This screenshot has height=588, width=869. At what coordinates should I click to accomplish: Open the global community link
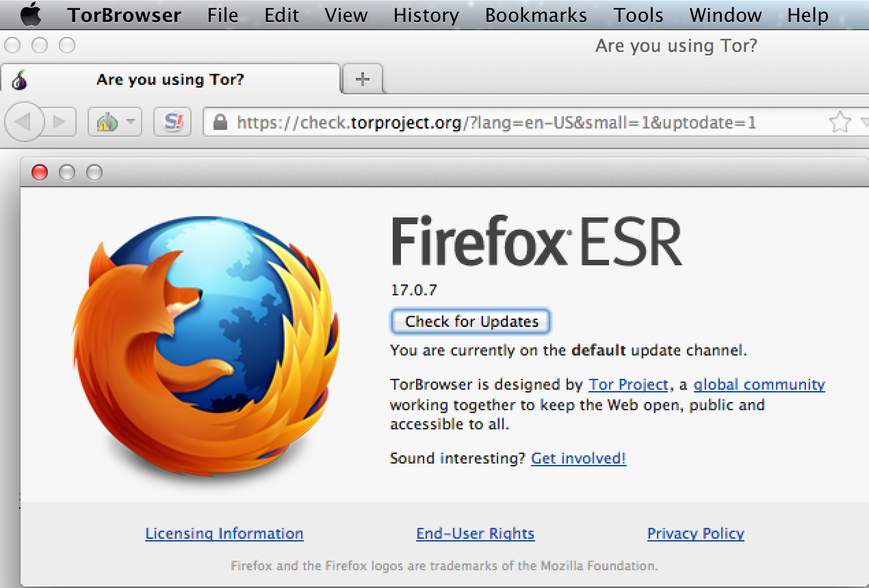pos(760,384)
